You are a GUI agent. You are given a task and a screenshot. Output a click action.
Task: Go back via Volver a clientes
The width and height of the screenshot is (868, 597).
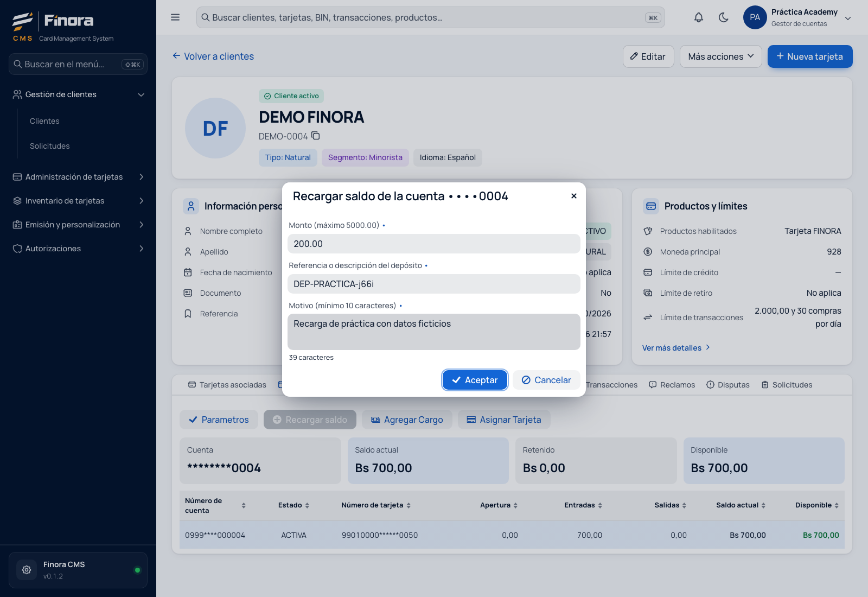[213, 56]
